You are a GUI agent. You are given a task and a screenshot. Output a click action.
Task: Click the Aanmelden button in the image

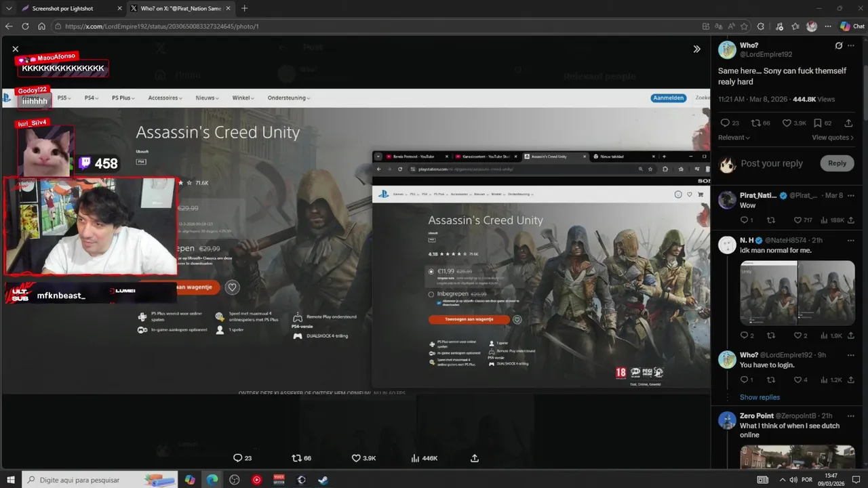coord(668,98)
